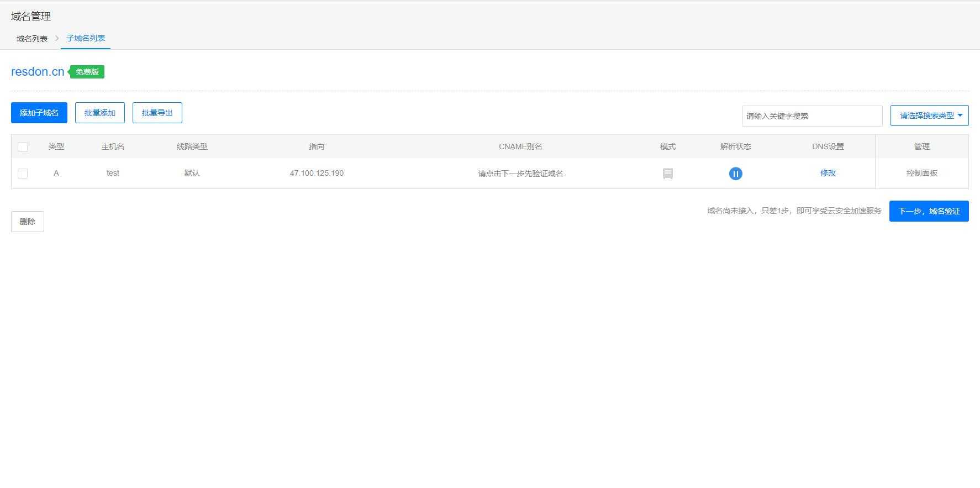The height and width of the screenshot is (488, 980).
Task: Click the 修改 link under DNS设置
Action: pos(828,173)
